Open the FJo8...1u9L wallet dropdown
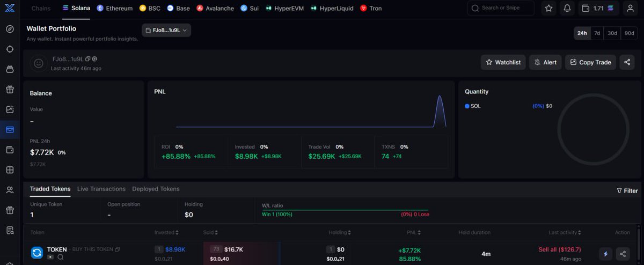Viewport: 644px width, 265px height. coord(166,31)
